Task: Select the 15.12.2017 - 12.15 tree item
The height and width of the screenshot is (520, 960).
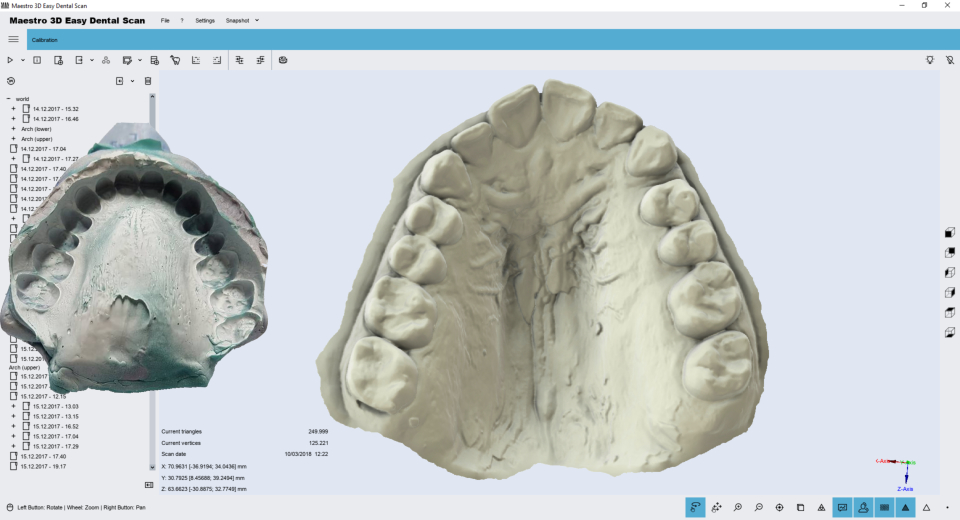Action: point(43,396)
